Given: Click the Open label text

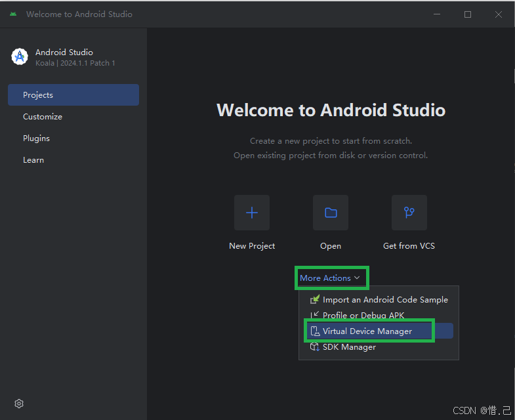Looking at the screenshot, I should (331, 246).
